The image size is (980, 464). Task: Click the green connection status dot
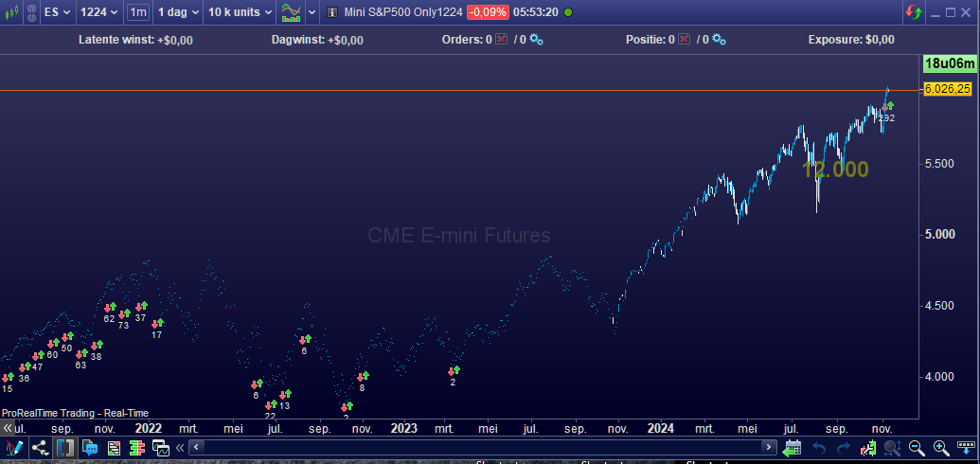click(x=567, y=12)
